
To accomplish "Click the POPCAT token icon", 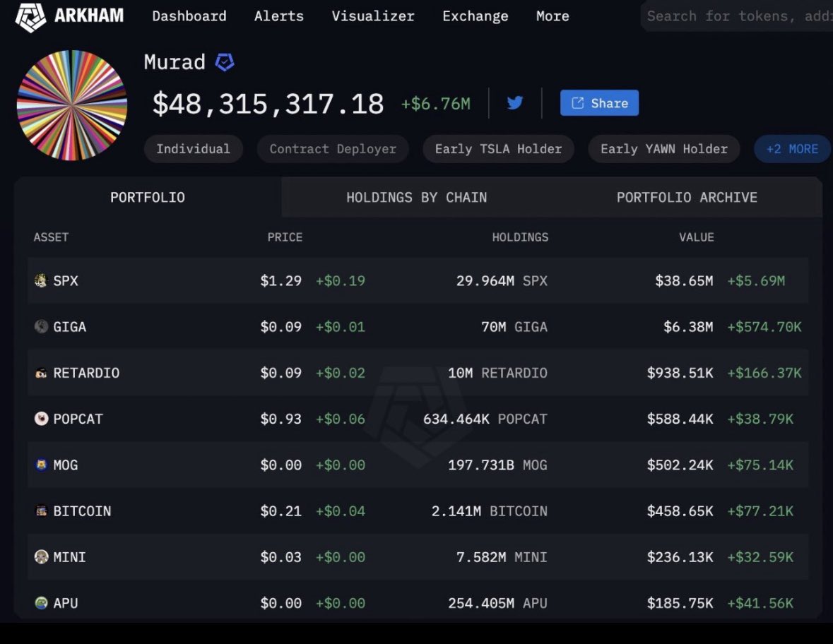I will point(41,419).
